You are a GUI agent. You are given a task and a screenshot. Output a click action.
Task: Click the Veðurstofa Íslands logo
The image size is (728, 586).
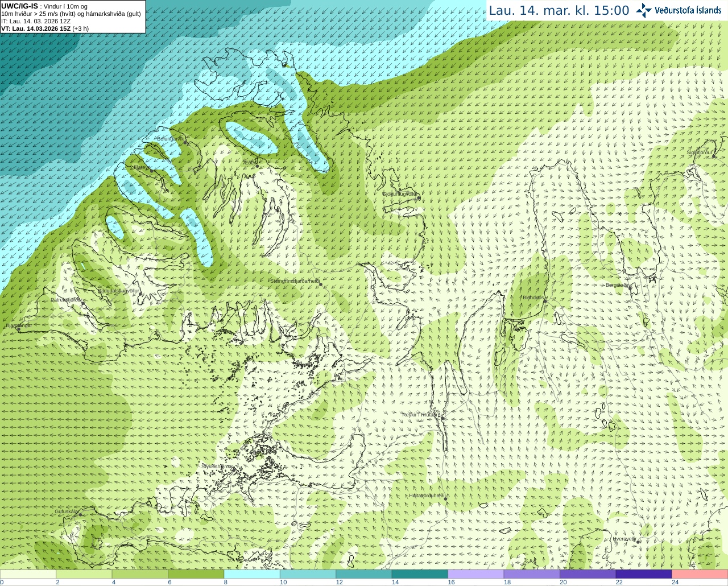coord(679,10)
